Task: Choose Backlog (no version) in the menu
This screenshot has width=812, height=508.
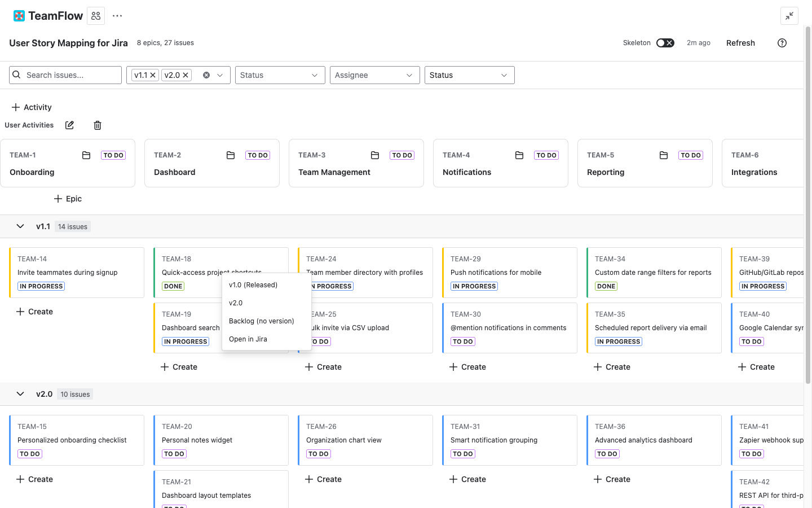Action: [261, 321]
